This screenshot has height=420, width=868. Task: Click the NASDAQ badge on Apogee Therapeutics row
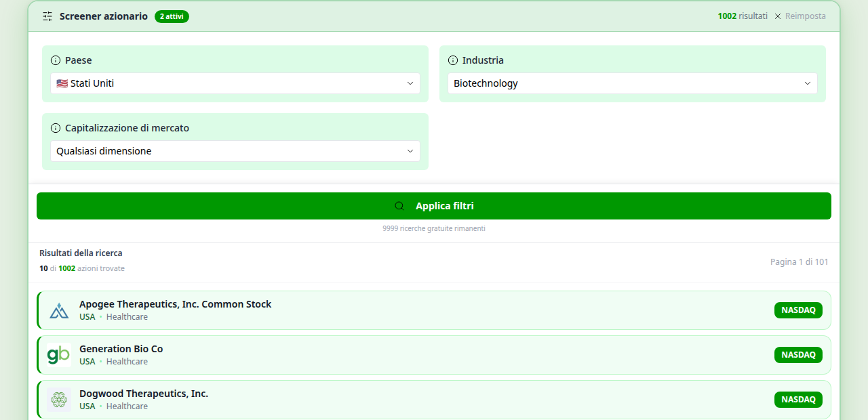(798, 310)
